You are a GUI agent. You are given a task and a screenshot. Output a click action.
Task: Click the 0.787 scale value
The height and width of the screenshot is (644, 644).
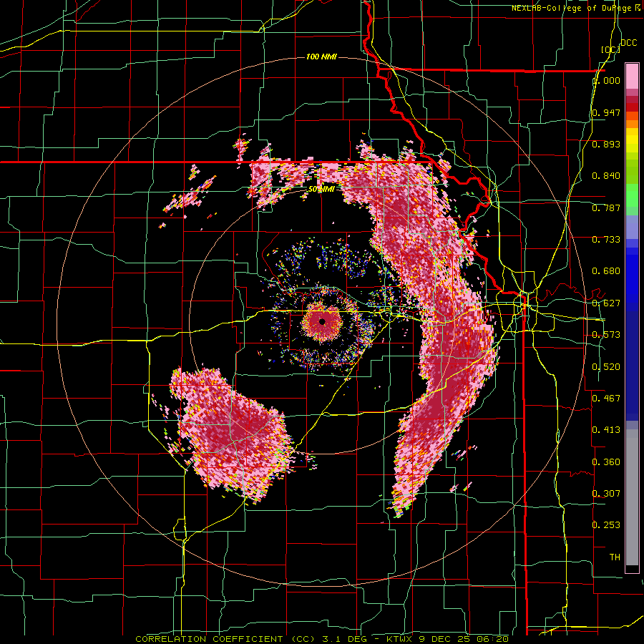(606, 208)
